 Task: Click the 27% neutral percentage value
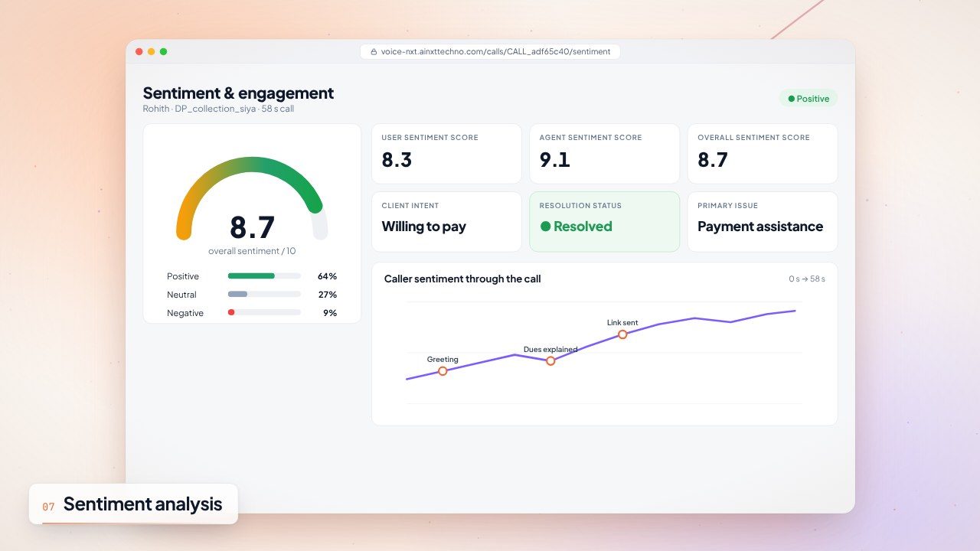pos(327,295)
